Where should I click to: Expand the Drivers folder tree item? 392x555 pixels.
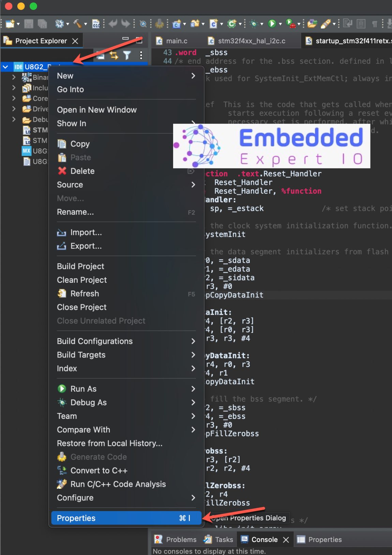14,109
